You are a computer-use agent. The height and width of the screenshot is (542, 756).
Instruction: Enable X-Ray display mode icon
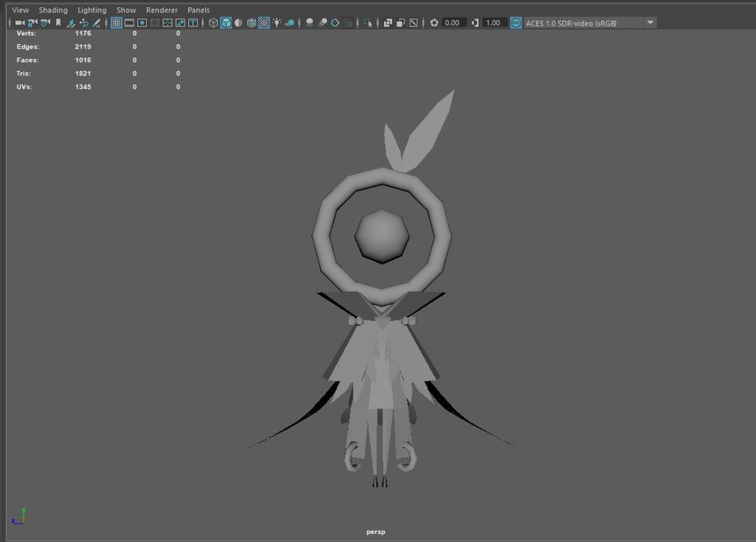pyautogui.click(x=388, y=23)
